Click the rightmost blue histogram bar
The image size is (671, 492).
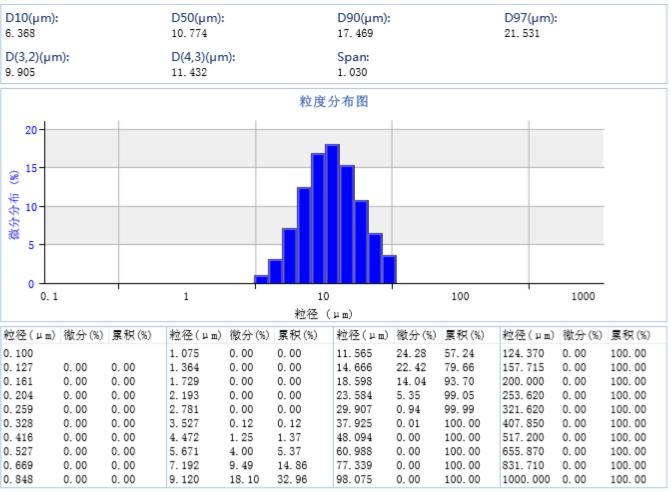coord(390,270)
